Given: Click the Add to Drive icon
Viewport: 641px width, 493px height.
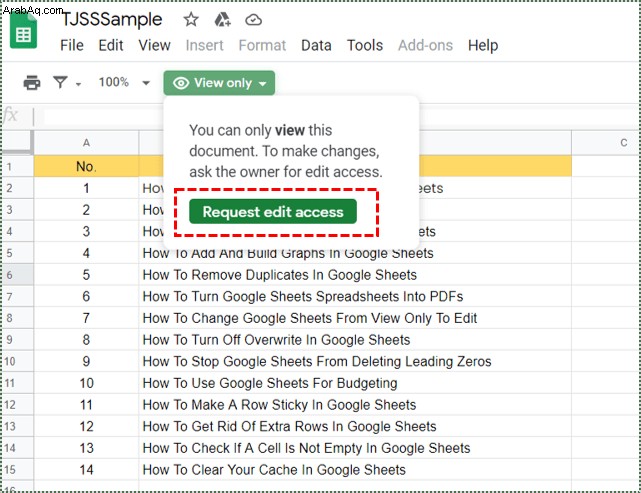Looking at the screenshot, I should (222, 19).
